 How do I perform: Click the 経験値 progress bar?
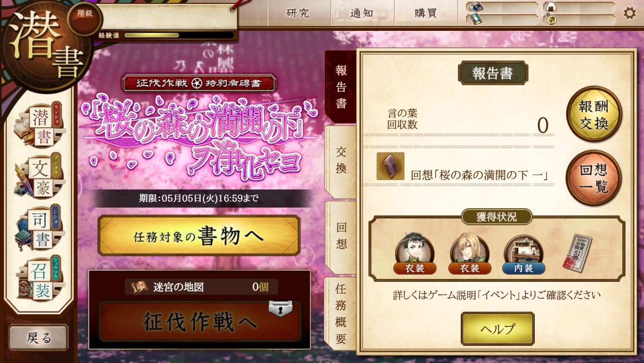tap(179, 35)
